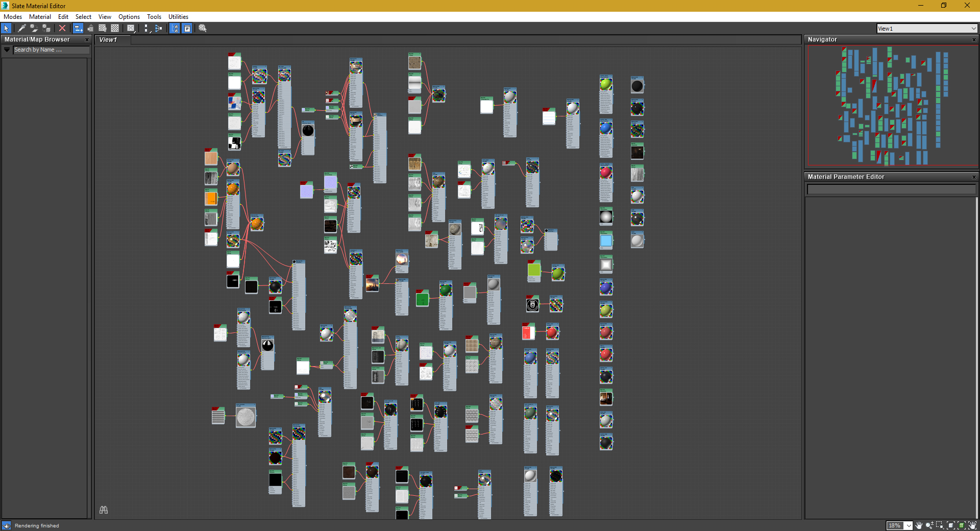
Task: Close the Navigator panel
Action: [x=974, y=40]
